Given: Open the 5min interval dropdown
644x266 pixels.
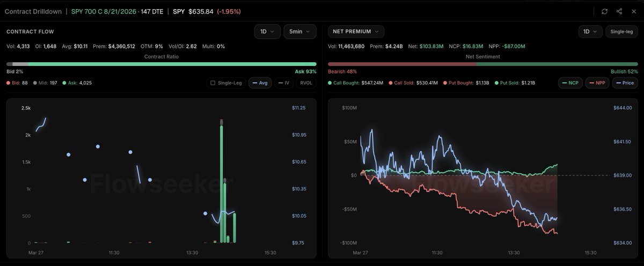Looking at the screenshot, I should pyautogui.click(x=299, y=32).
